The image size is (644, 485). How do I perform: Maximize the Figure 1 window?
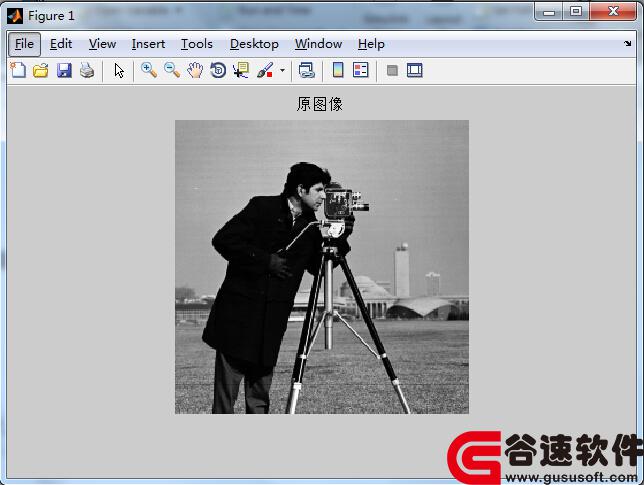(576, 11)
